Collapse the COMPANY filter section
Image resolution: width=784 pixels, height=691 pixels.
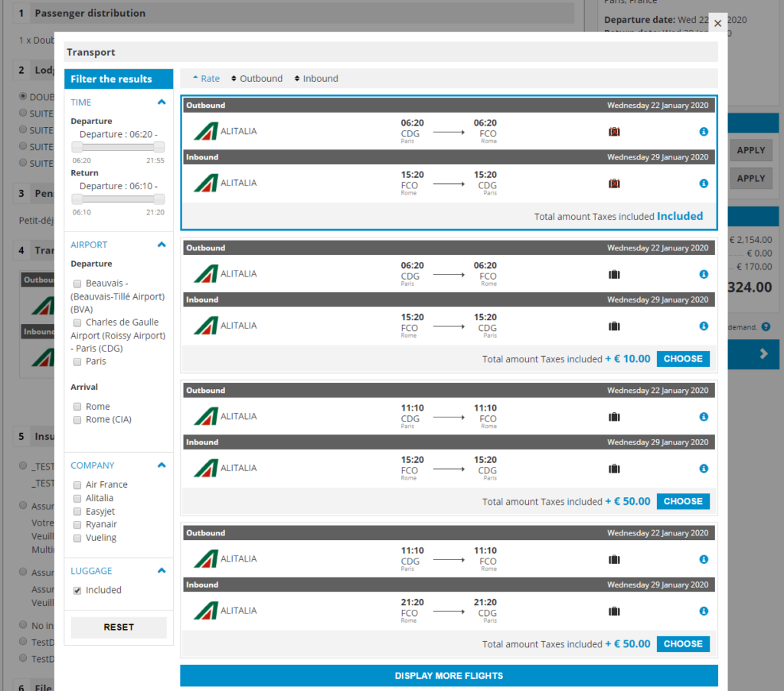pyautogui.click(x=161, y=465)
